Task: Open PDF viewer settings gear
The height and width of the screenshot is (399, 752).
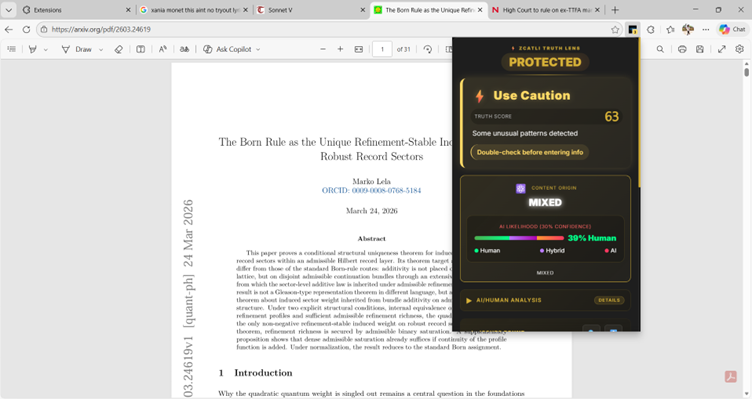Action: click(x=740, y=49)
